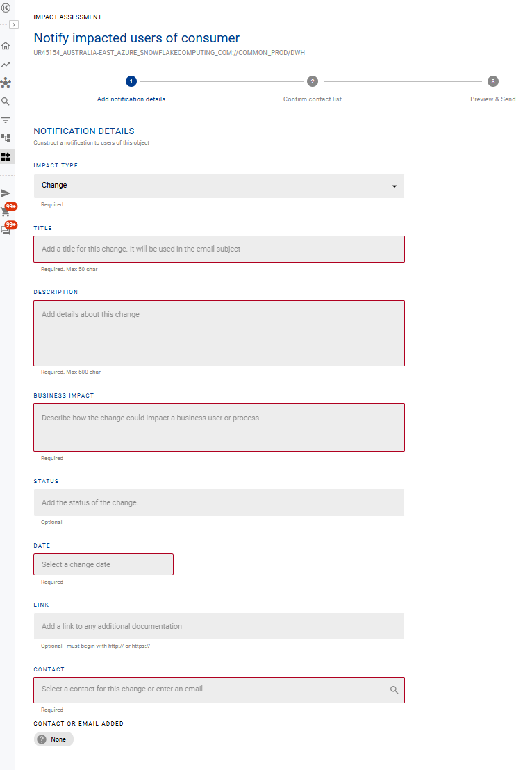Click the paper plane send icon
The height and width of the screenshot is (770, 532).
pyautogui.click(x=6, y=193)
